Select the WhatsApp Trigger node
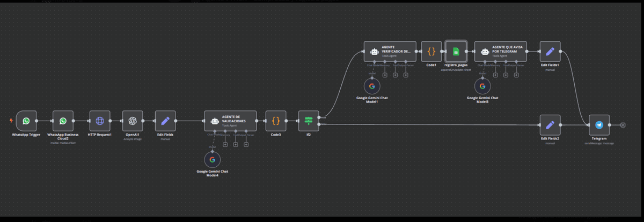644x222 pixels. coord(26,121)
